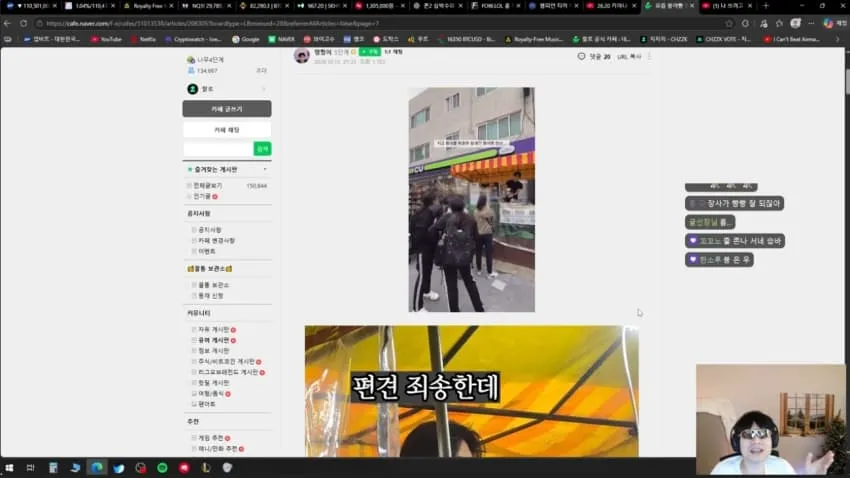Switch to the Royalty Free browser tab
850x478 pixels.
pyautogui.click(x=147, y=5)
